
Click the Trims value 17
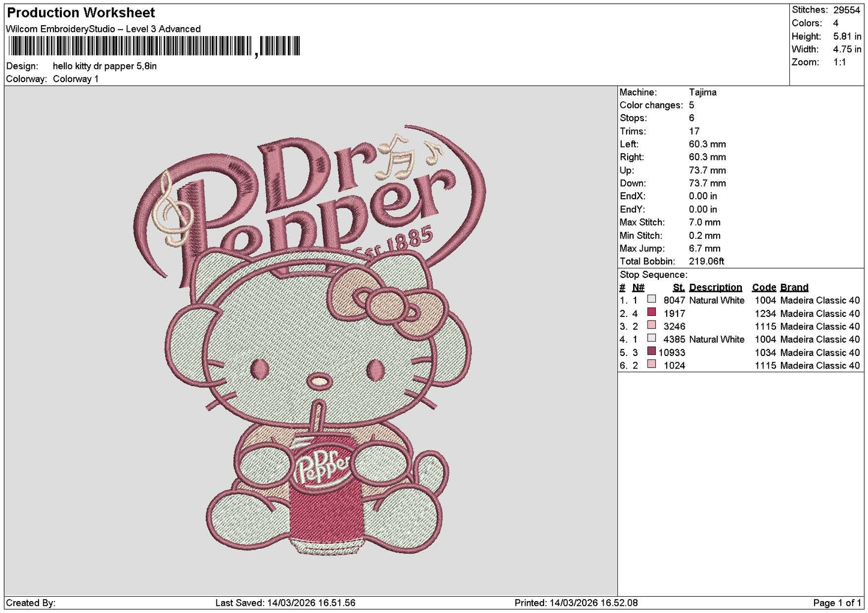(x=694, y=131)
